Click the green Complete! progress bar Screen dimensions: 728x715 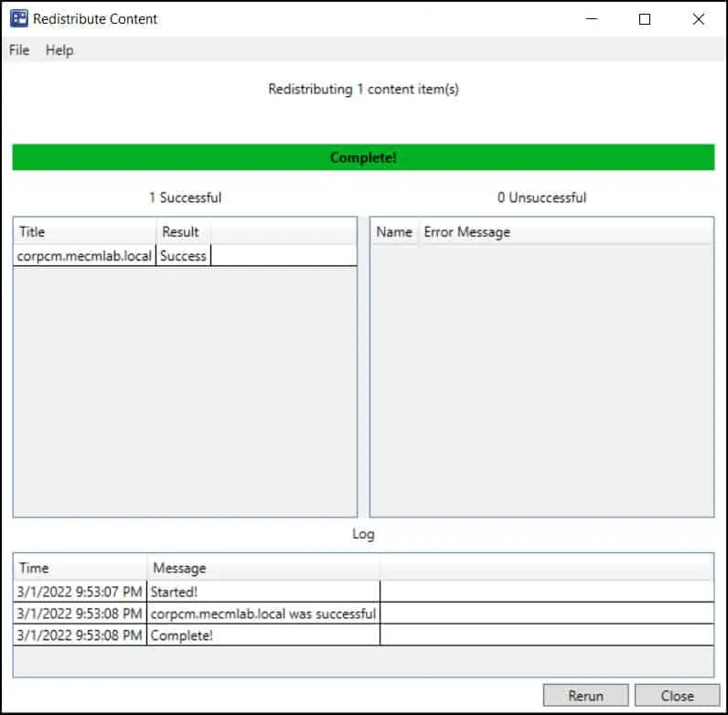point(363,157)
